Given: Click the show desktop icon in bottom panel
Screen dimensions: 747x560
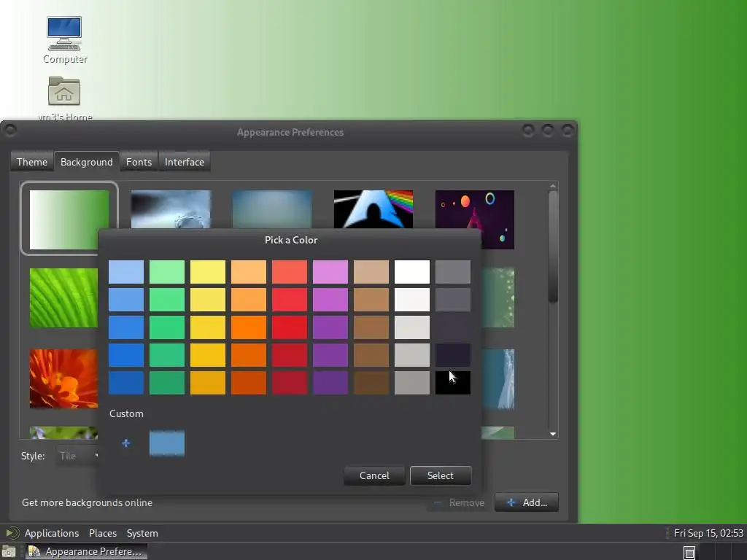Looking at the screenshot, I should coord(9,551).
